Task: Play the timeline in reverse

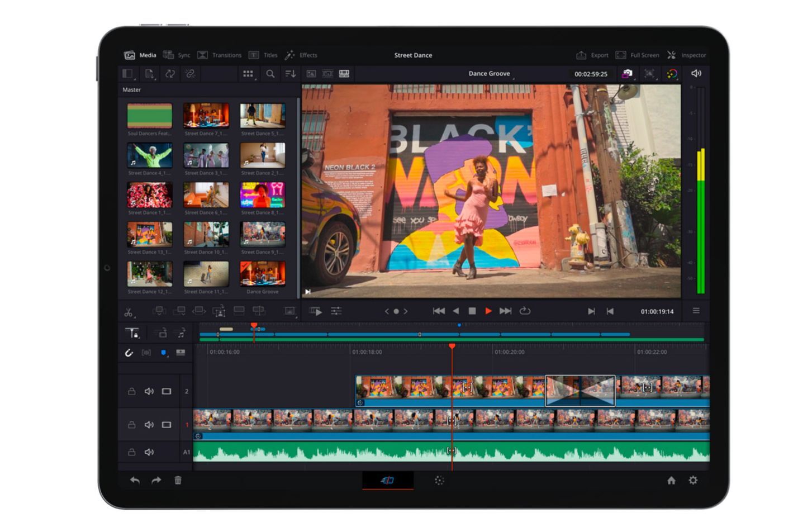Action: pos(456,311)
